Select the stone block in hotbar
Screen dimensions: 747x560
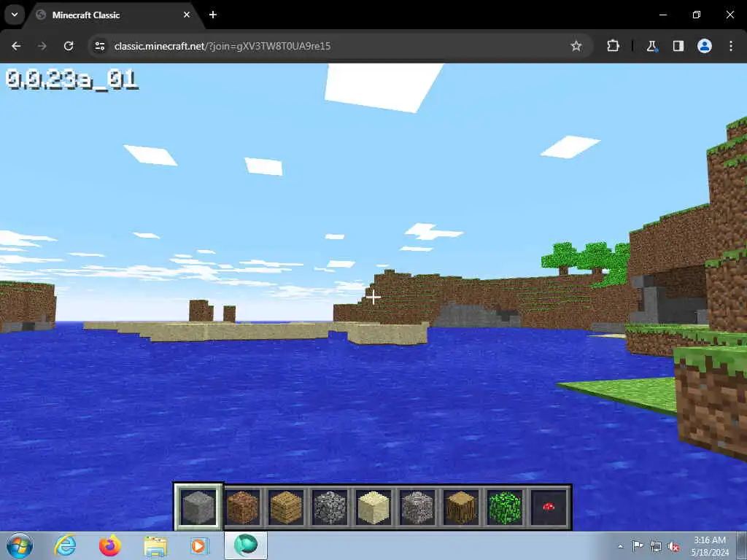tap(198, 507)
